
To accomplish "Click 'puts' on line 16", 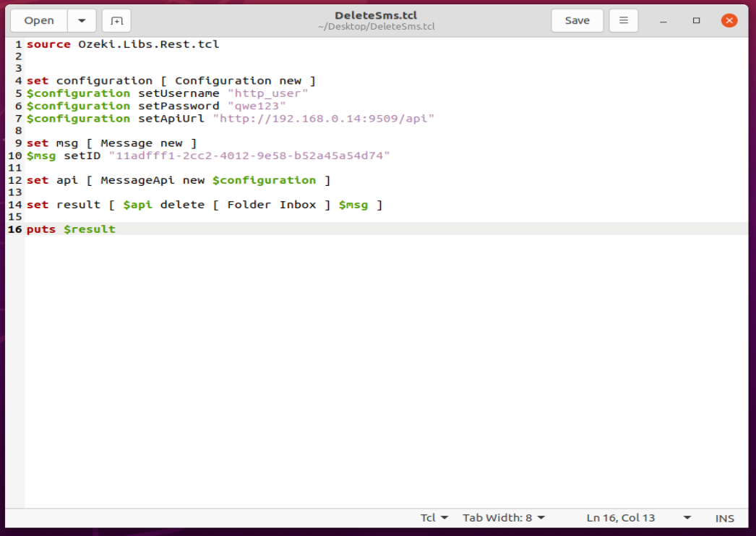I will [41, 229].
